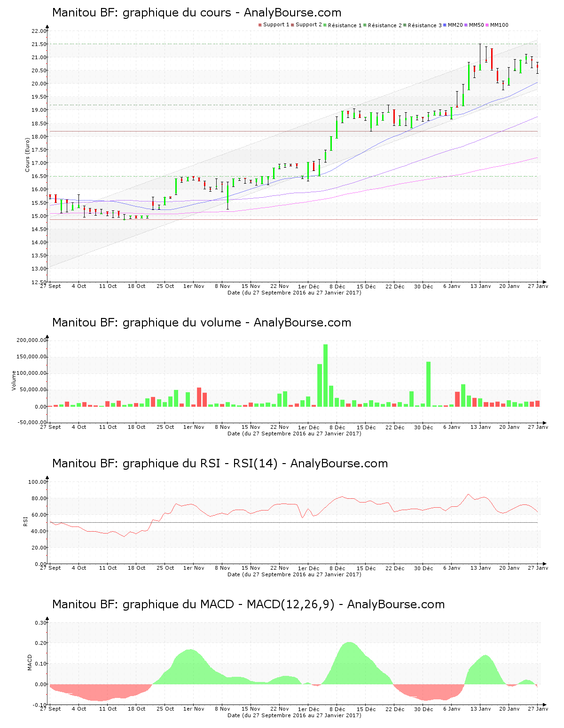The height and width of the screenshot is (728, 564).
Task: Click the MACD(12,26,9) chart title
Action: pyautogui.click(x=248, y=604)
